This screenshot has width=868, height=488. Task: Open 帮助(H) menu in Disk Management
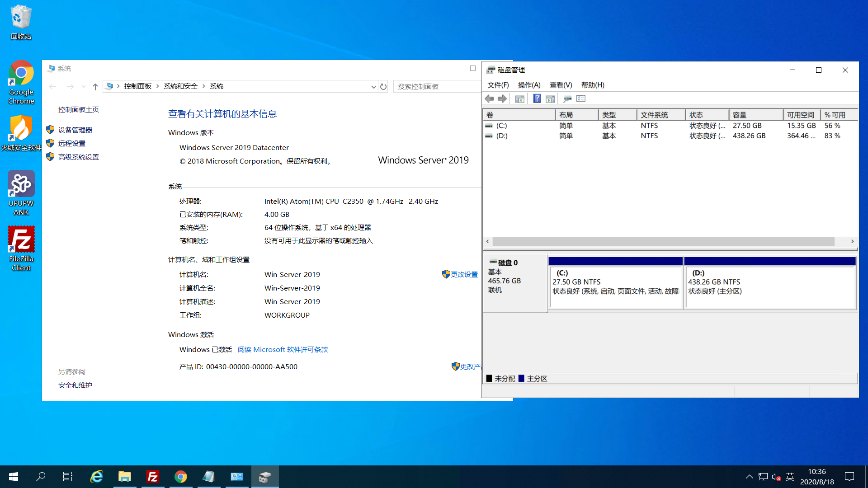593,85
